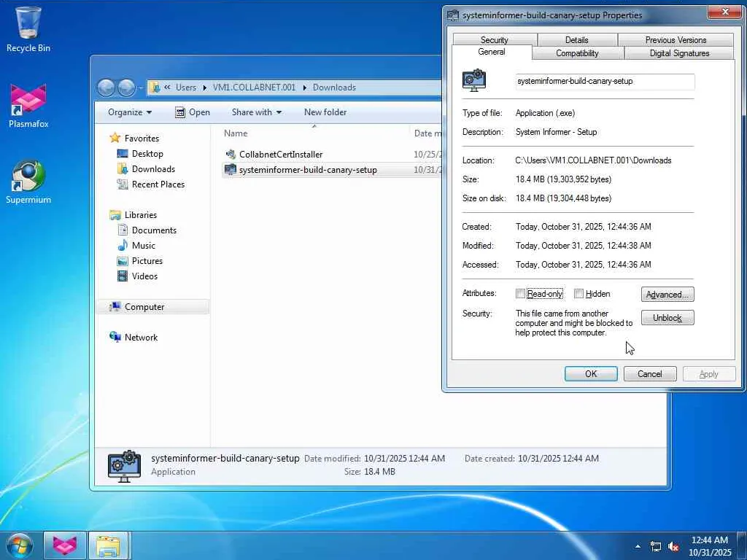Sort files by the Name column header
Image resolution: width=747 pixels, height=560 pixels.
[x=314, y=133]
